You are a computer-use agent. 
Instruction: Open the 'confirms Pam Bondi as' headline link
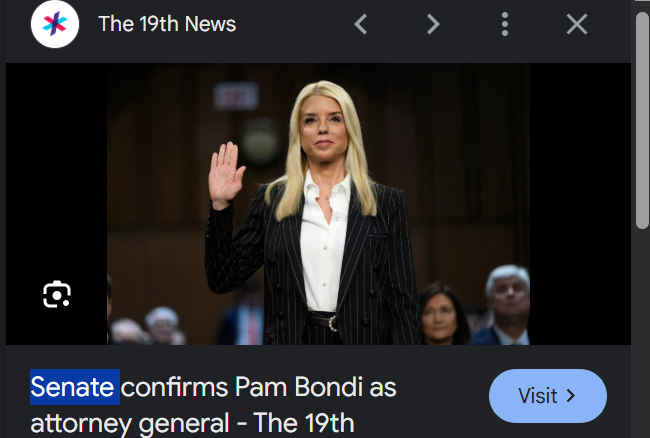[259, 387]
